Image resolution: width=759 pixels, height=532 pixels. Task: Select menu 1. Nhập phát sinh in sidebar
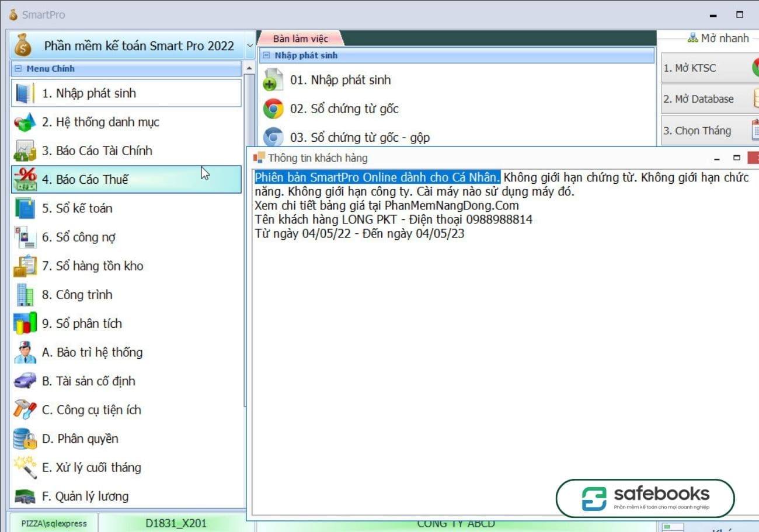coord(126,93)
